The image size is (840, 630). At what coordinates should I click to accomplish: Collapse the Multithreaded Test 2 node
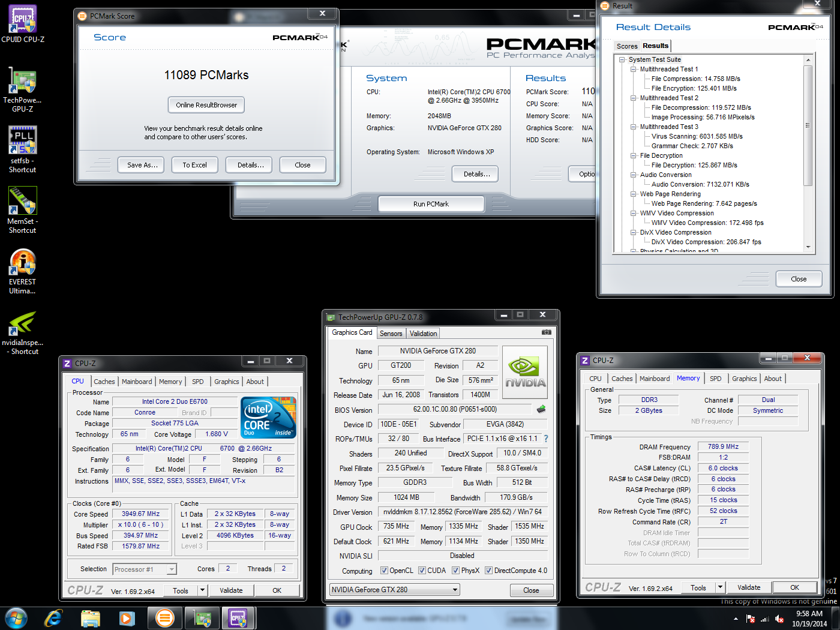[634, 98]
